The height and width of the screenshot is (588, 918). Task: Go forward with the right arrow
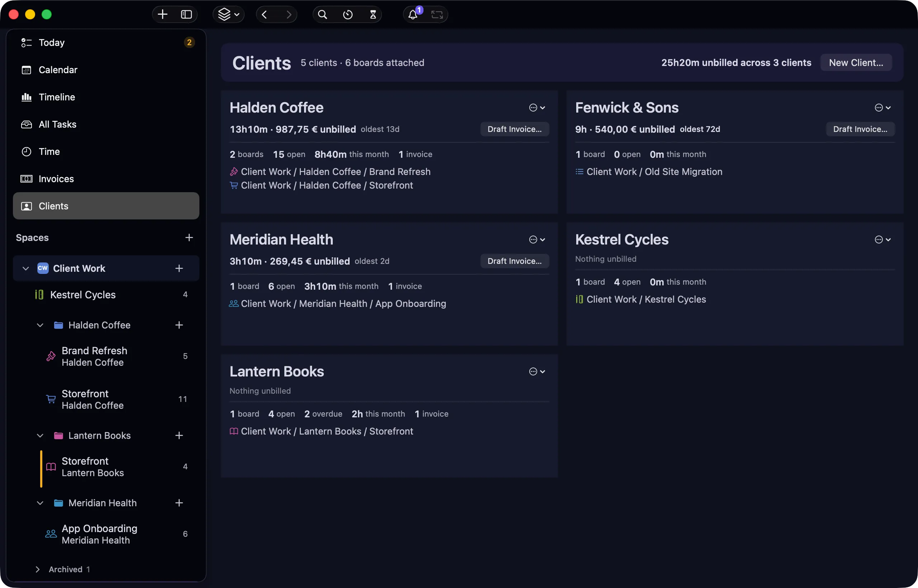pyautogui.click(x=289, y=14)
